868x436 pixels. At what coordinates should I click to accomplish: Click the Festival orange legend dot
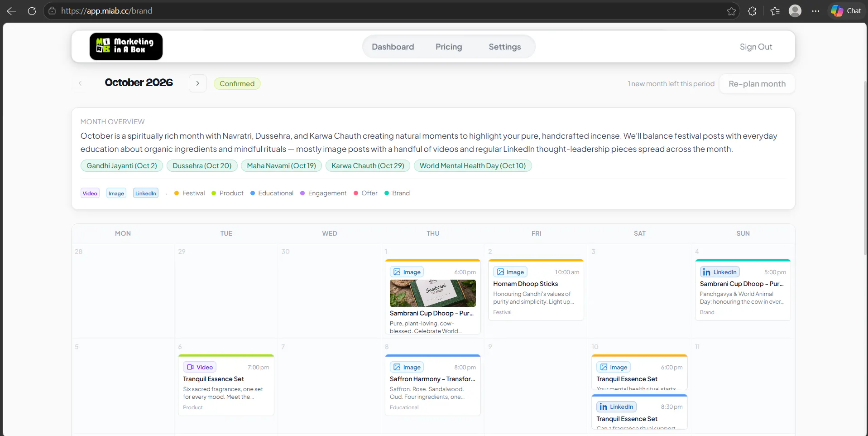[x=177, y=193]
